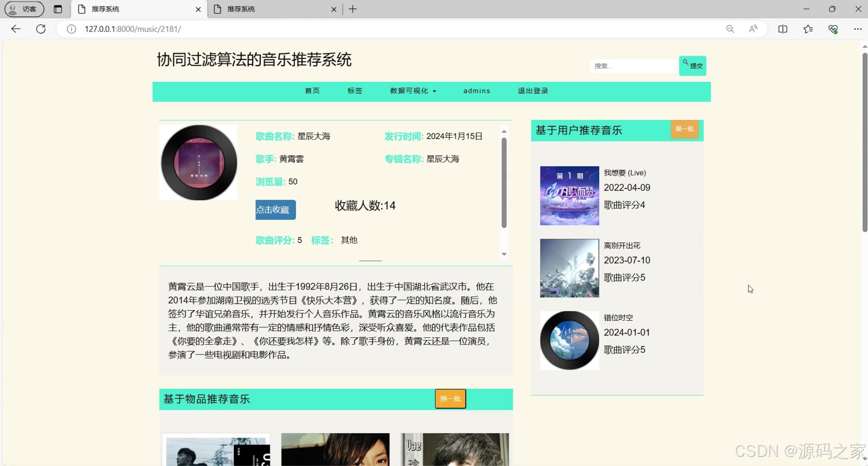Add page to favorites via star icon

[x=808, y=29]
